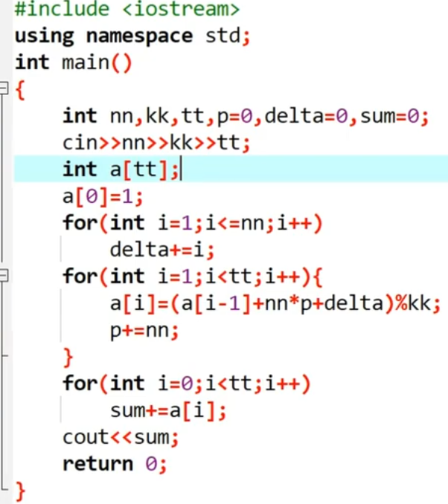Viewport: 448px width, 504px height.
Task: Click the 'cin>>nn>>kk>>tt;' line
Action: point(156,143)
